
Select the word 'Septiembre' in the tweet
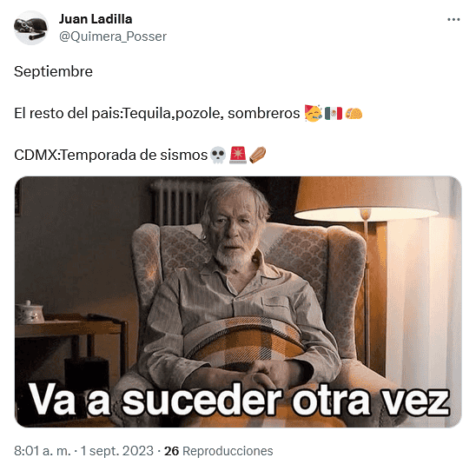[53, 72]
